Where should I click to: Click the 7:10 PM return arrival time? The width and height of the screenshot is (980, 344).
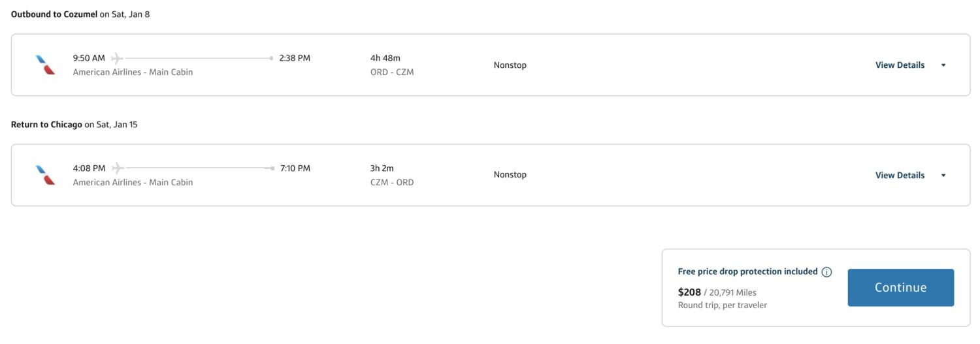[x=295, y=168]
